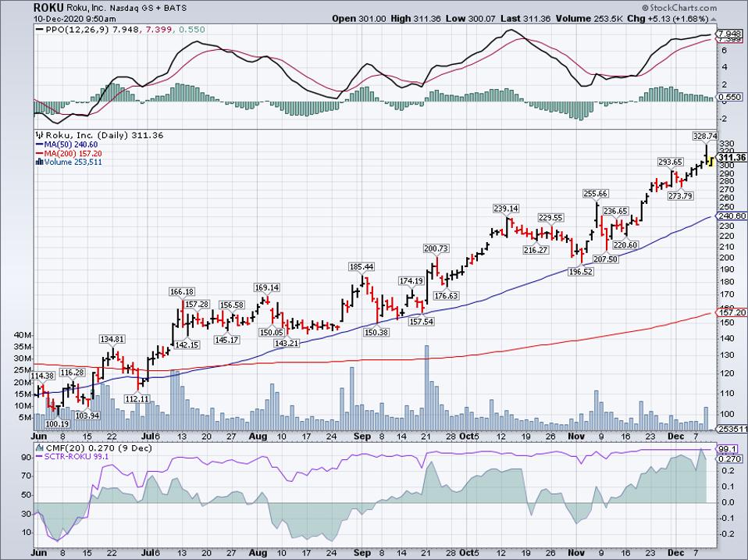
Task: Click the 150.38 price label
Action: (376, 332)
